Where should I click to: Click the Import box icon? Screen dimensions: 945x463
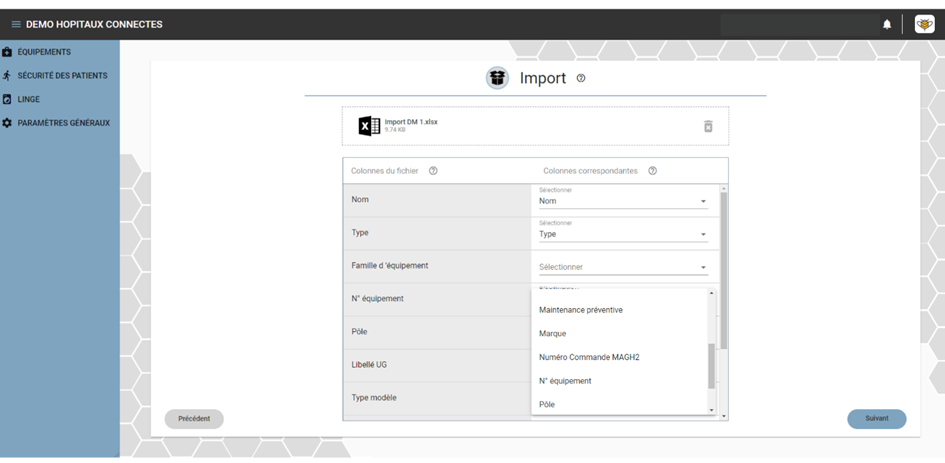coord(497,78)
